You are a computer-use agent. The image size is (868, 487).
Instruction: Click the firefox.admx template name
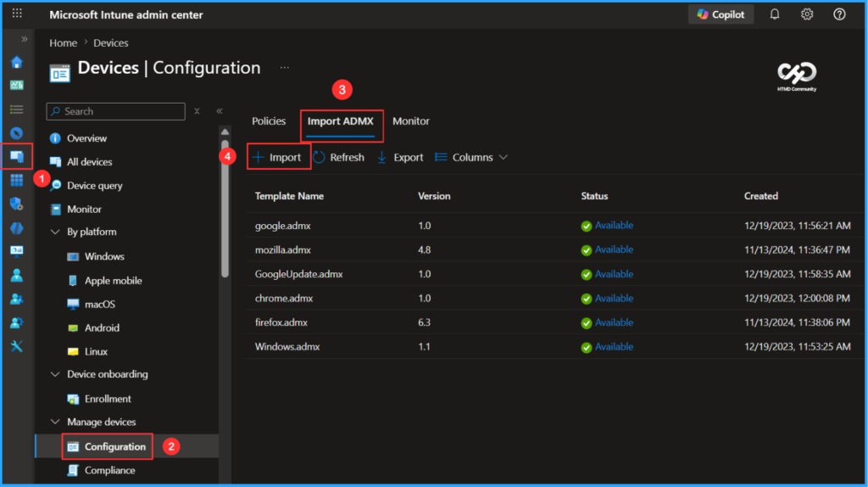coord(281,322)
